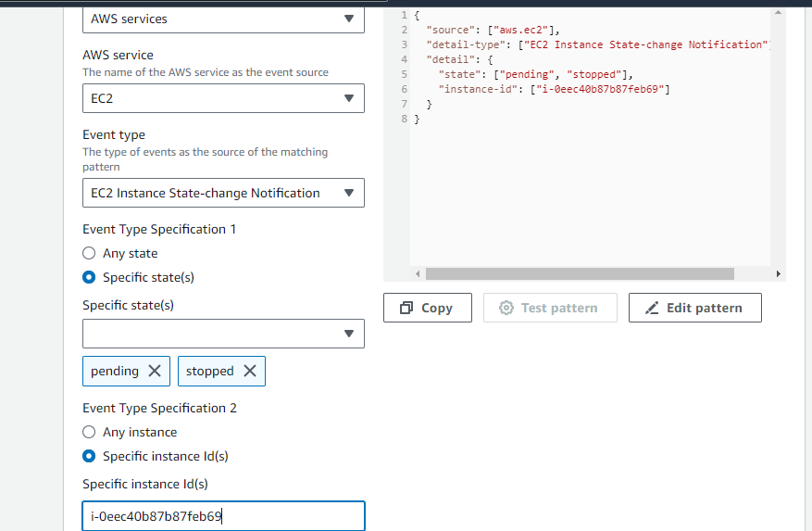Click the Event Type Specification 1 heading

pos(159,229)
